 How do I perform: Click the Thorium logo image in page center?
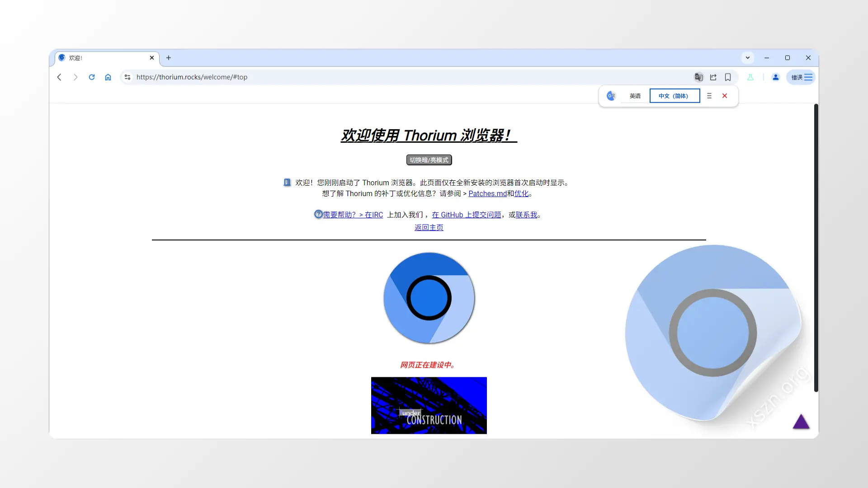(429, 298)
